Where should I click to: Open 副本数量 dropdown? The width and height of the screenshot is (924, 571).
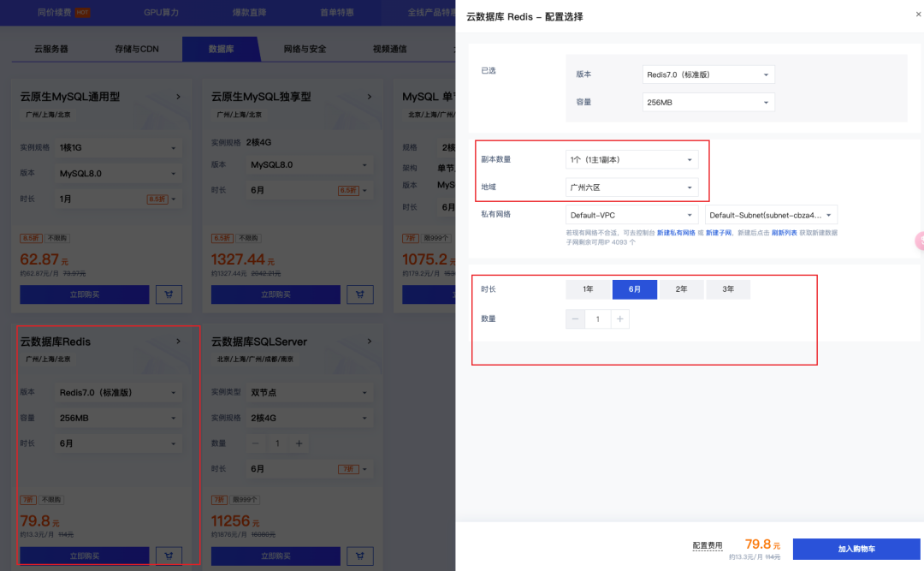(631, 159)
